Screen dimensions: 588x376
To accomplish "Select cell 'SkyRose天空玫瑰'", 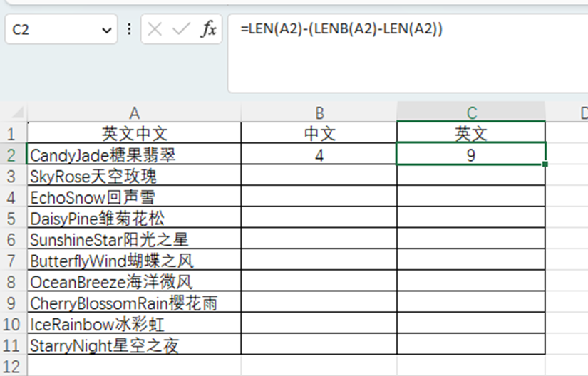I will click(134, 175).
